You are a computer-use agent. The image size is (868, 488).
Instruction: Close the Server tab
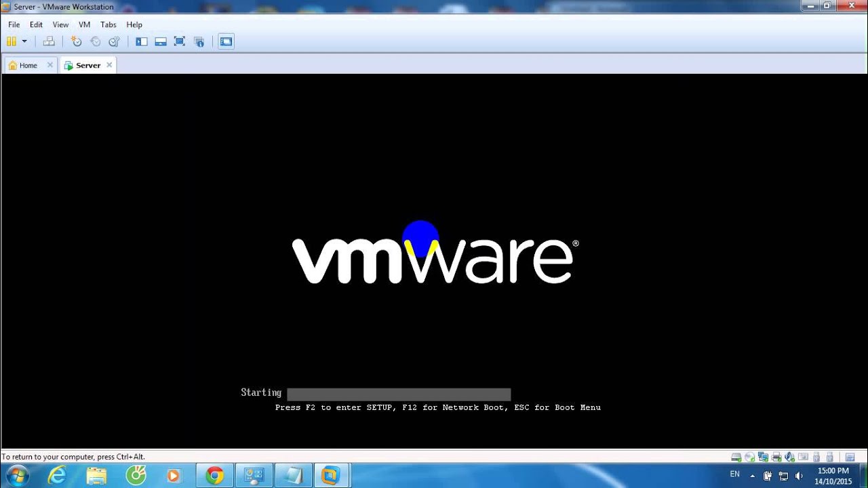[109, 65]
